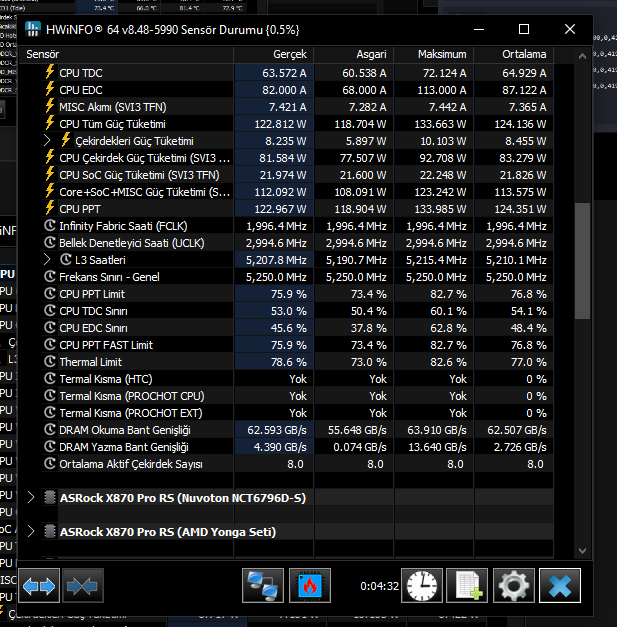The width and height of the screenshot is (617, 627).
Task: Open sensor settings gear icon
Action: pos(514,586)
